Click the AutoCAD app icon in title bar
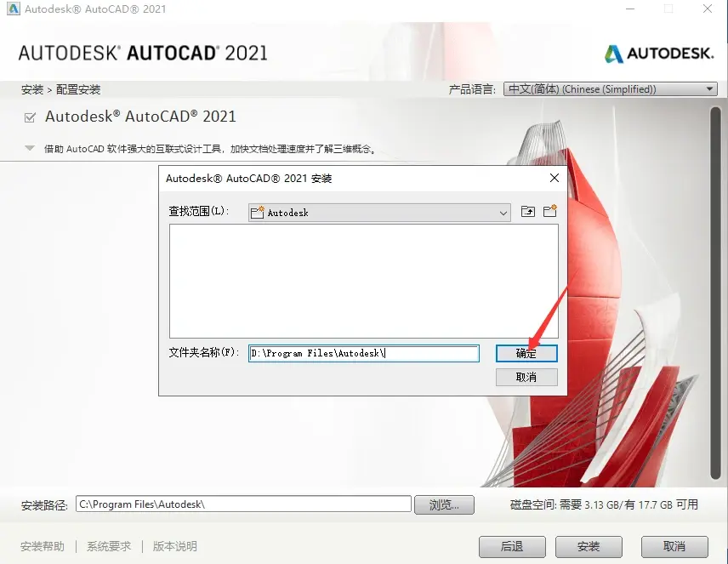The height and width of the screenshot is (564, 728). tap(14, 9)
